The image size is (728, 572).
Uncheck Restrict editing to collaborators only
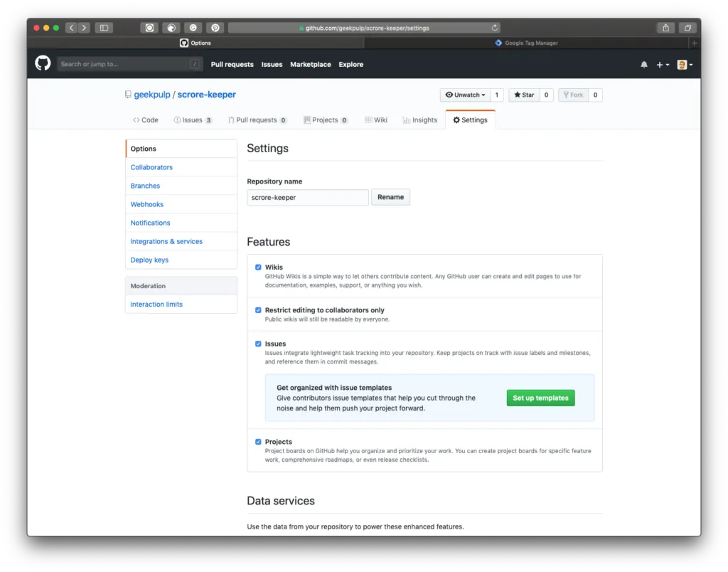point(258,310)
